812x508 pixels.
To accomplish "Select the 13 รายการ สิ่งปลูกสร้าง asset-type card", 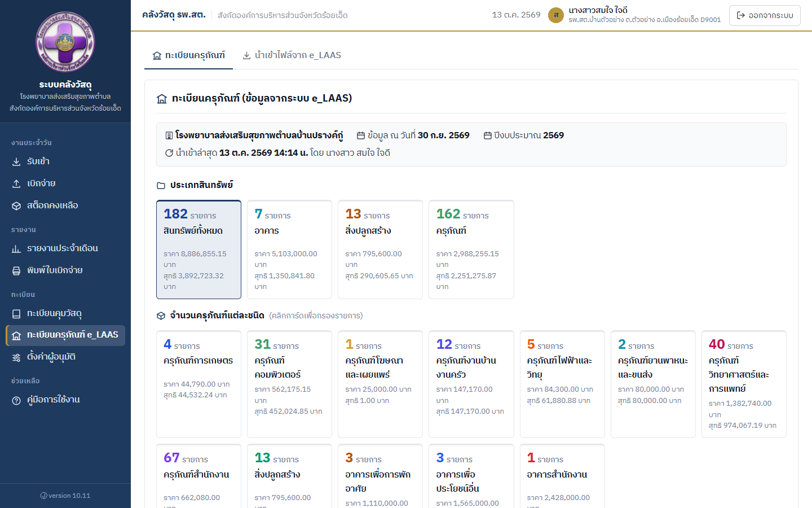I will [380, 249].
